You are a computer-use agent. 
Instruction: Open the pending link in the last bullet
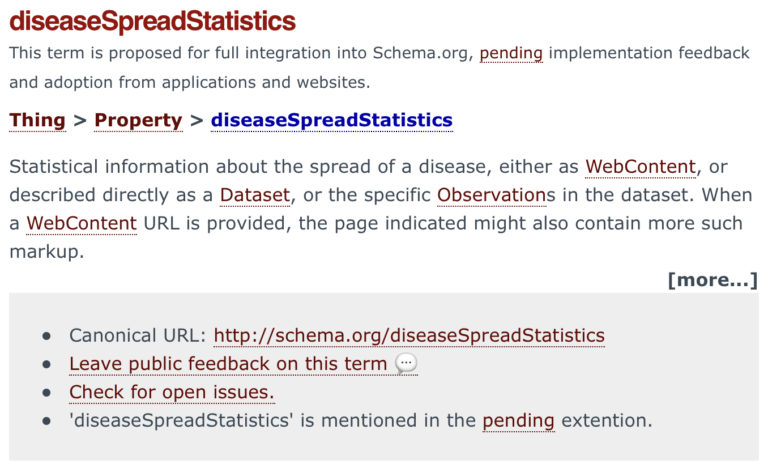[518, 420]
